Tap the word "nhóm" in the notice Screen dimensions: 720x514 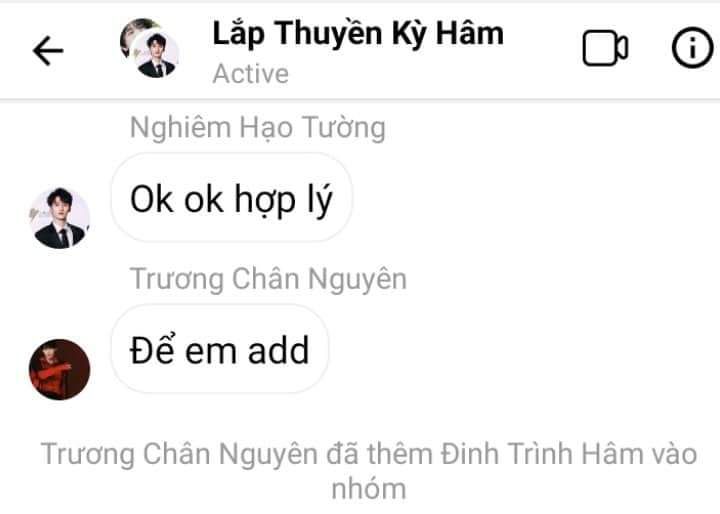(369, 489)
